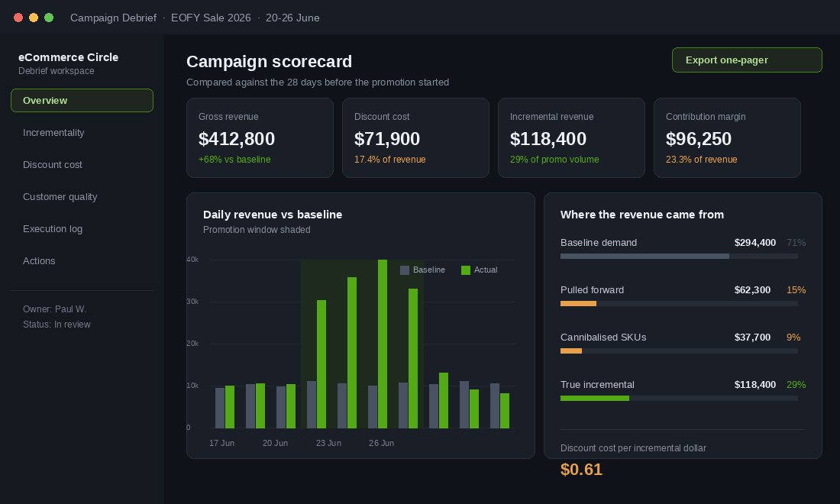Screen dimensions: 840x504
Task: Click '17.4% of revenue' text
Action: point(390,160)
